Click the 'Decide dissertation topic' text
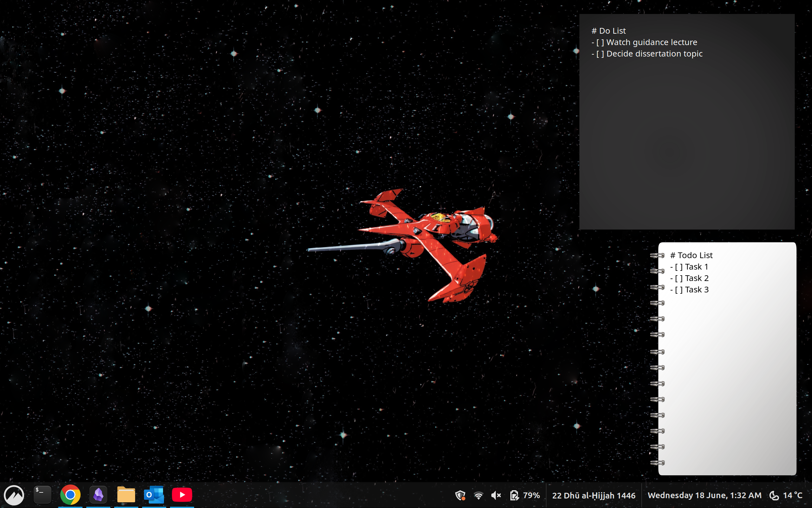The image size is (812, 508). coord(654,54)
